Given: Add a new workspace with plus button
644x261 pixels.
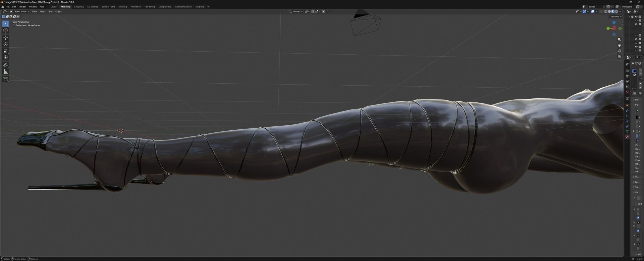Looking at the screenshot, I should 208,7.
